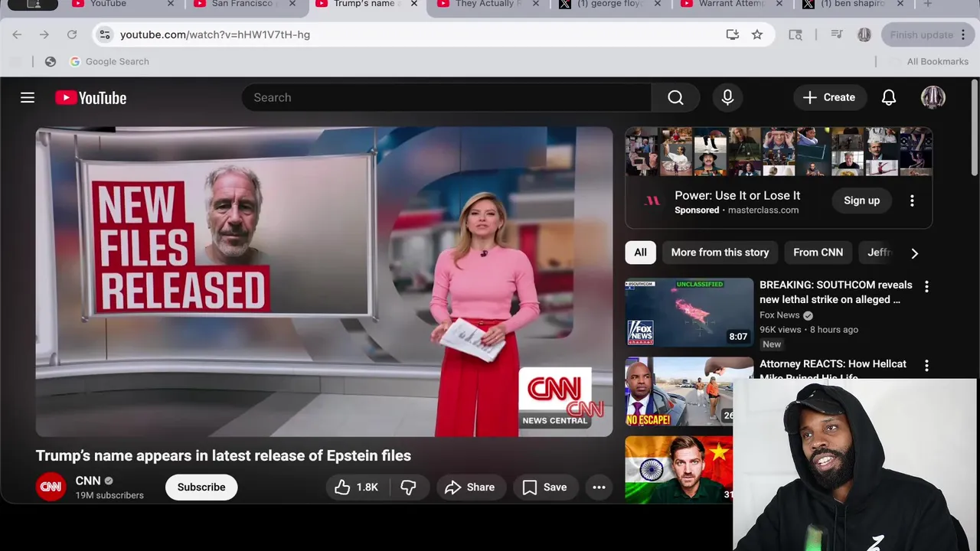Open options for SOUTHCOM Fox News video
The height and width of the screenshot is (551, 980).
[926, 286]
